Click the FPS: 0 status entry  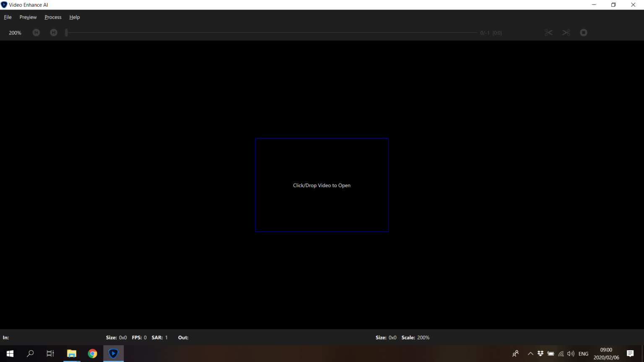[139, 337]
